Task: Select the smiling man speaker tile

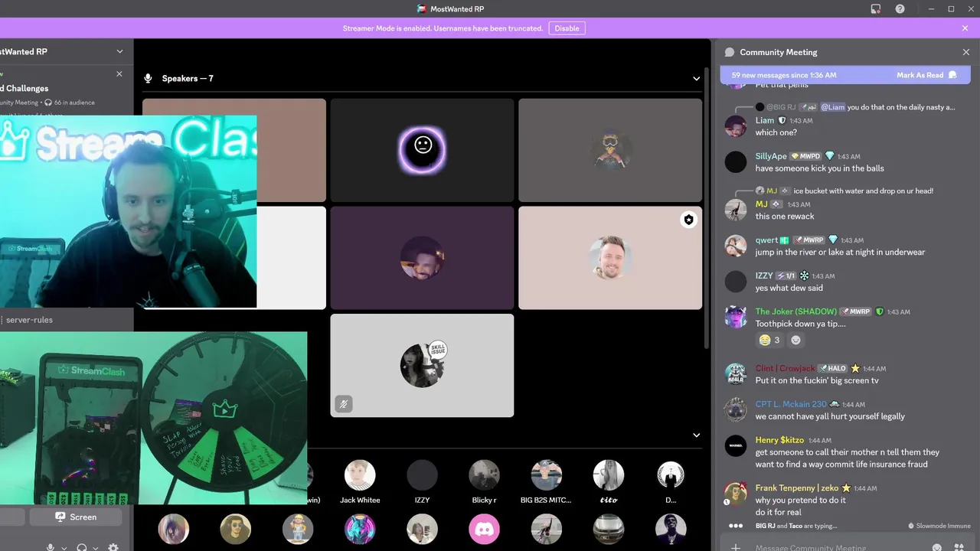Action: point(610,258)
